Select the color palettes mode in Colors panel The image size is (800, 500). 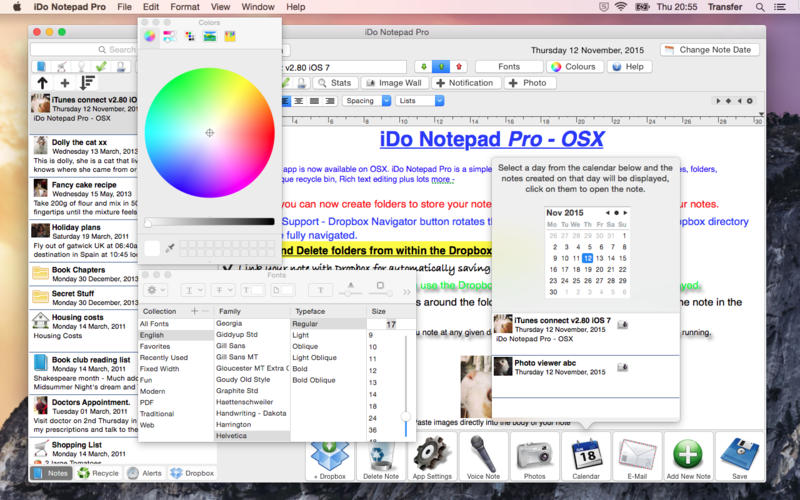click(190, 36)
